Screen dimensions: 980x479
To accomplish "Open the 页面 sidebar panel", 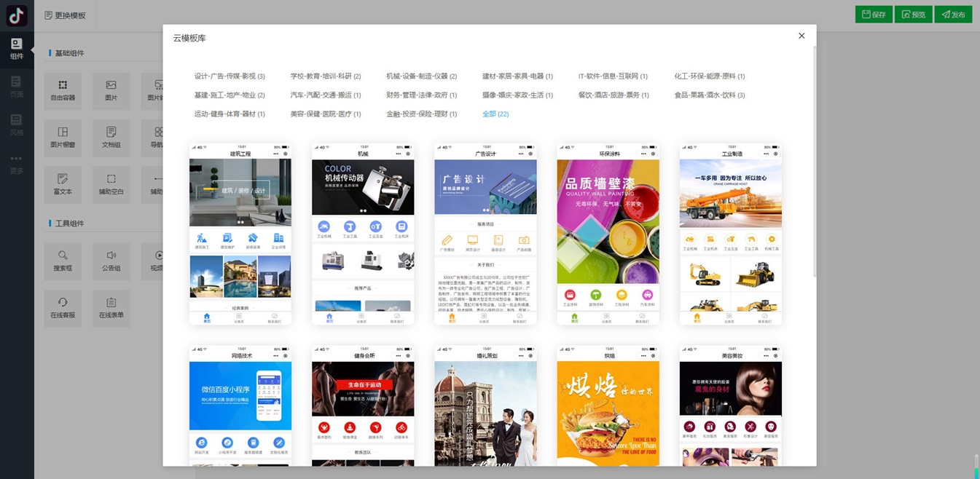I will [16, 87].
